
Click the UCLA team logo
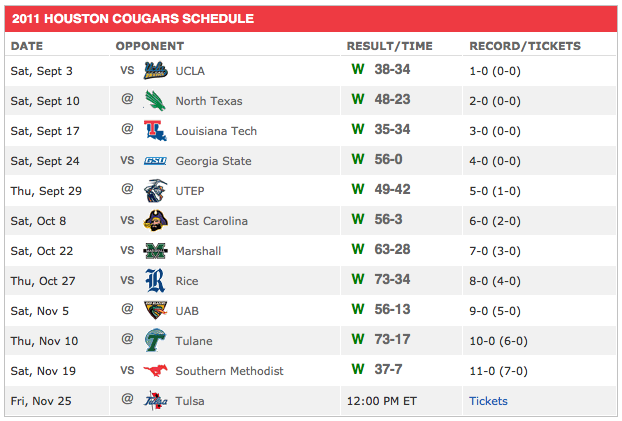pyautogui.click(x=156, y=71)
